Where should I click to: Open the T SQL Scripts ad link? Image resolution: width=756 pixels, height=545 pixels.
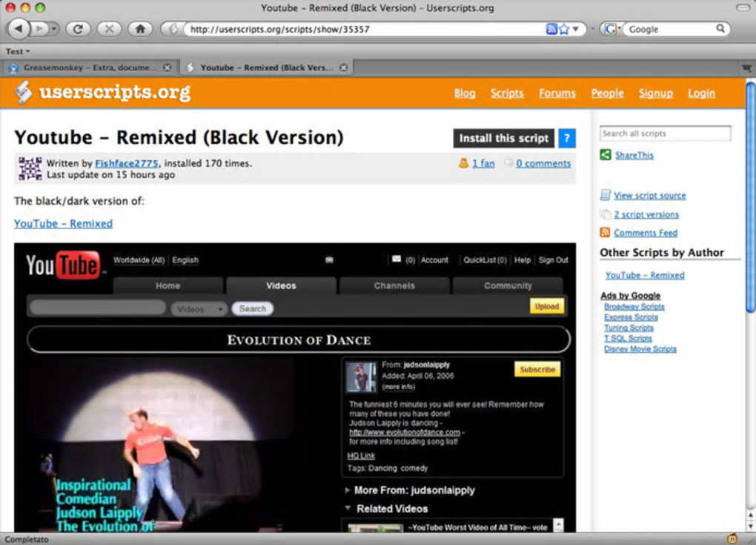628,339
